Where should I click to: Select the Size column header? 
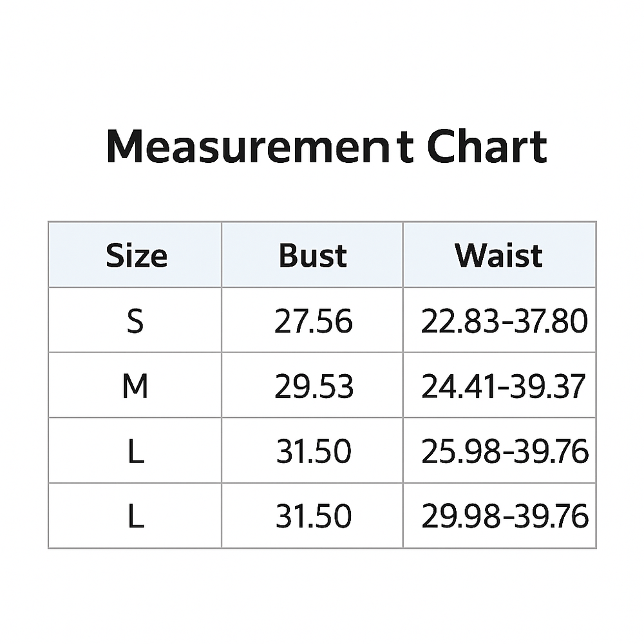pyautogui.click(x=136, y=256)
